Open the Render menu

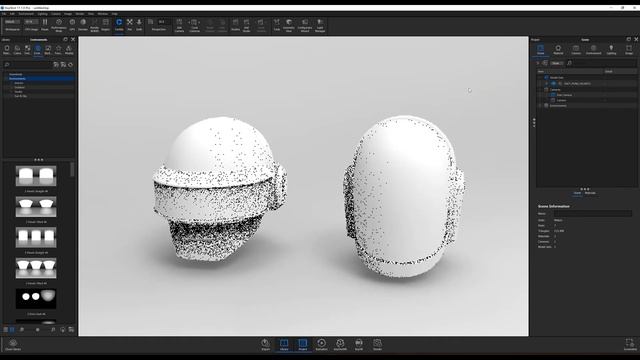[80, 14]
